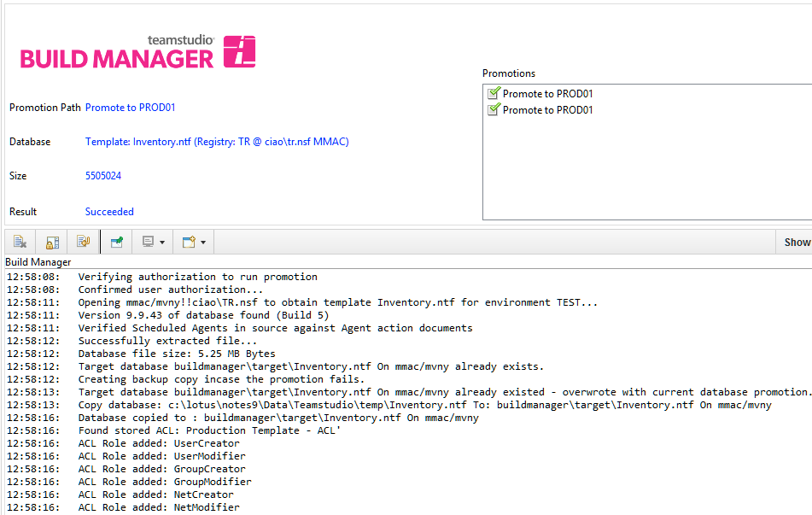
Task: Select the 'Database copied to' log line
Action: (x=278, y=418)
